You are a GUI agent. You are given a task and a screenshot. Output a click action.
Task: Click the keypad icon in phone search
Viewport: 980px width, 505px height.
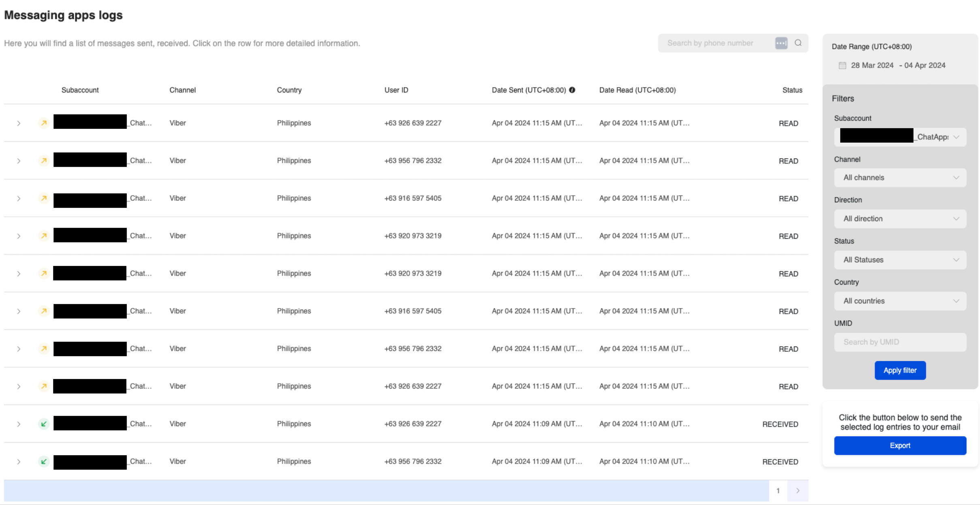coord(781,43)
